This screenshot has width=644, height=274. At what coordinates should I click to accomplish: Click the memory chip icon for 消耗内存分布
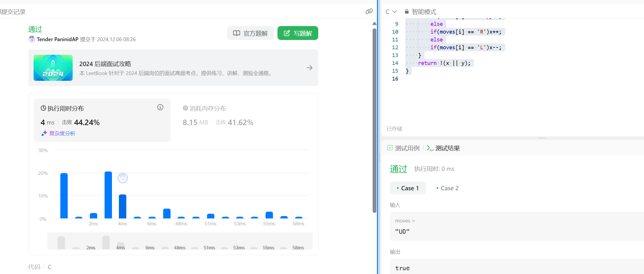tap(185, 108)
